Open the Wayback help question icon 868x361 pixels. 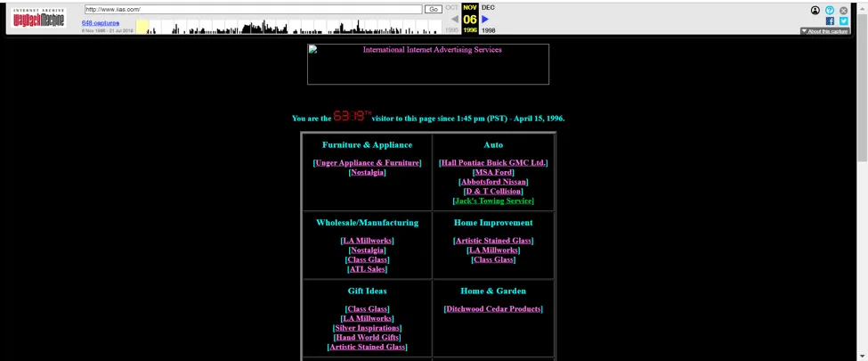(829, 10)
